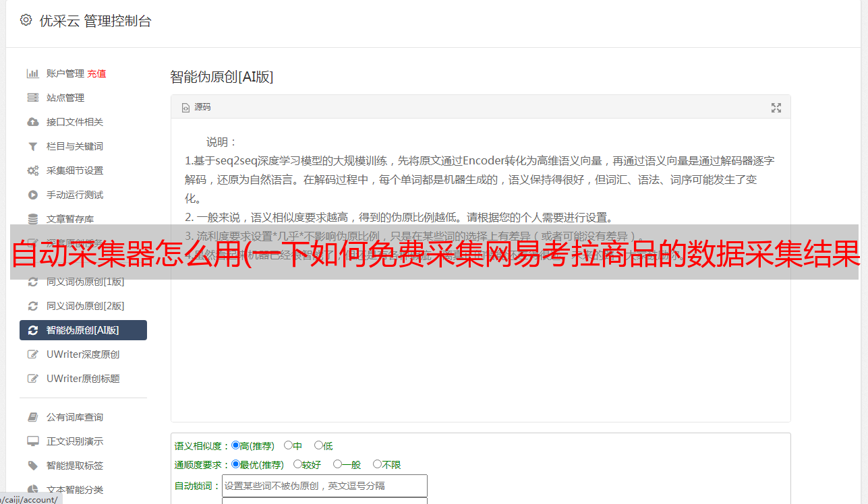The width and height of the screenshot is (868, 504).
Task: Click the 站点管理 server icon
Action: pos(32,98)
